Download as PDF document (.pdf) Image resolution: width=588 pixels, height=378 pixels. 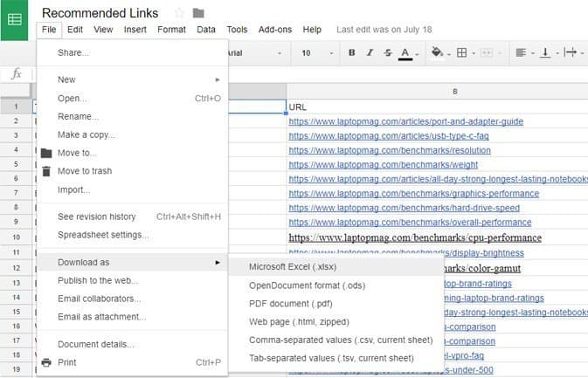point(336,304)
